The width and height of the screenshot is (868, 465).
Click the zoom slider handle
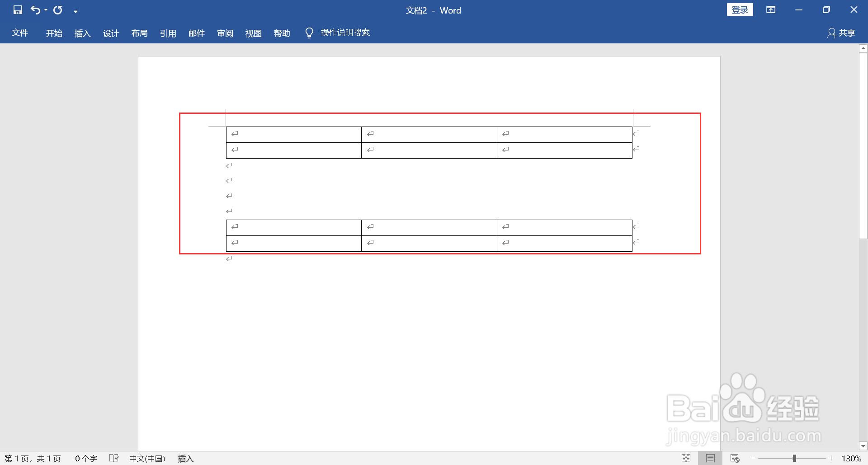point(794,459)
